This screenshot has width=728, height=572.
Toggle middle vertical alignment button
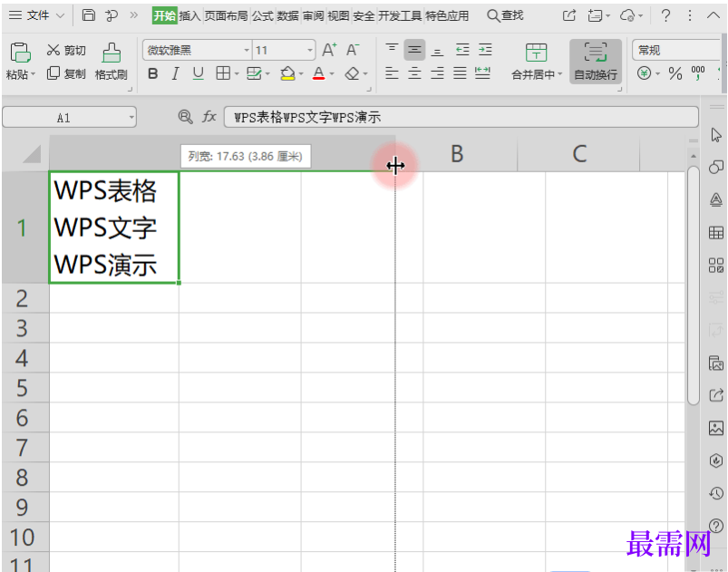(414, 50)
